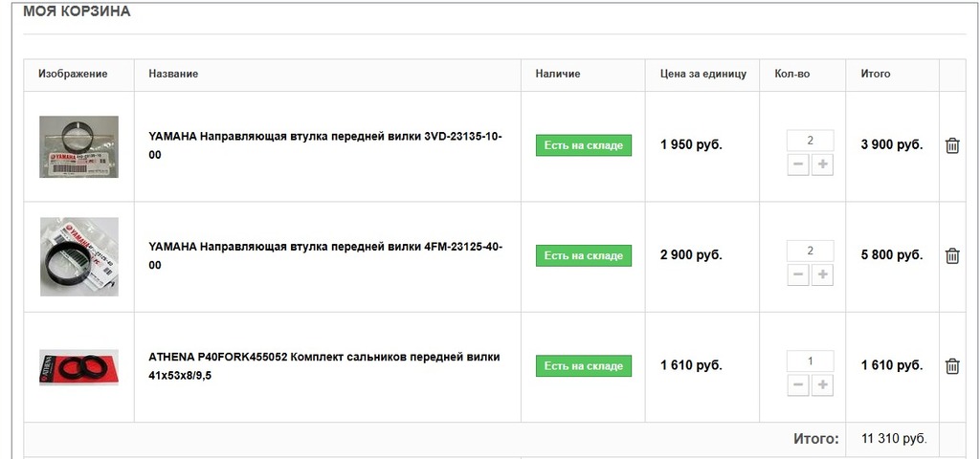
Task: Click the 'Цена за единицу' column header
Action: (703, 74)
